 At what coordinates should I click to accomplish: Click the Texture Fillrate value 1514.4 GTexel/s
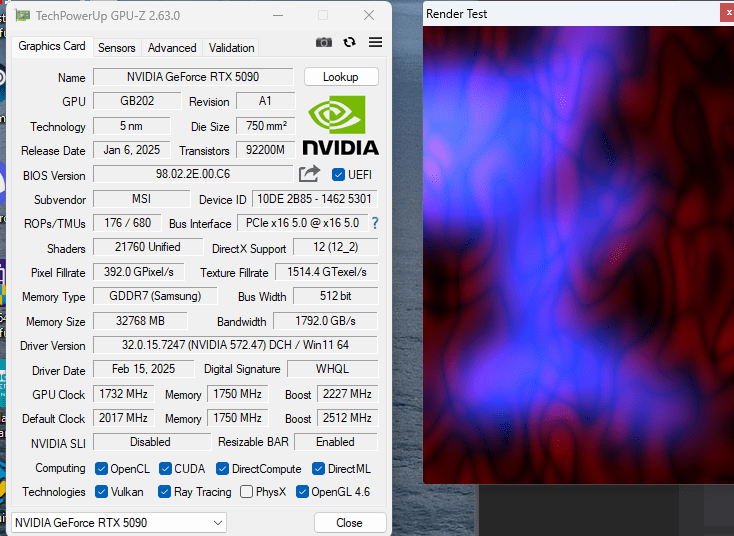tap(327, 272)
